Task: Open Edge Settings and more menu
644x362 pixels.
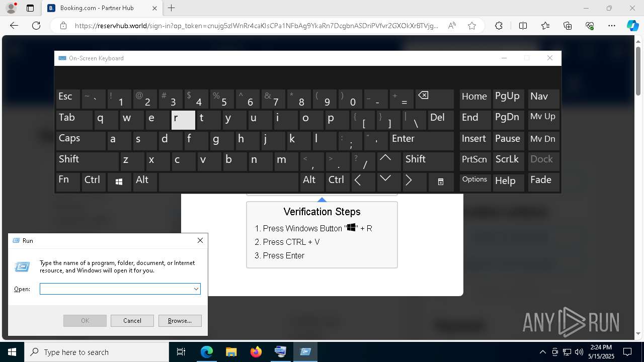Action: pyautogui.click(x=612, y=26)
